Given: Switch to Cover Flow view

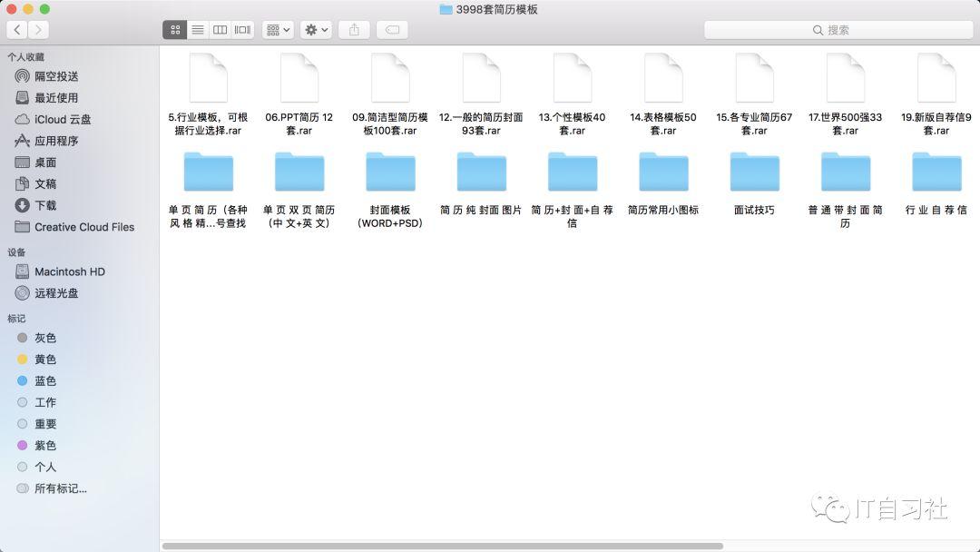Looking at the screenshot, I should point(240,29).
